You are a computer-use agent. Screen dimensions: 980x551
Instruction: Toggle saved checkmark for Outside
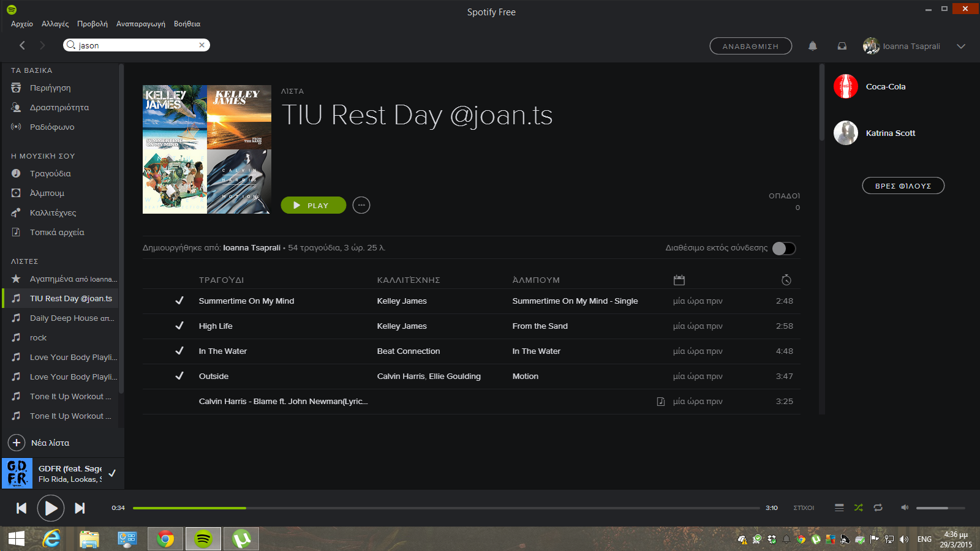point(179,376)
